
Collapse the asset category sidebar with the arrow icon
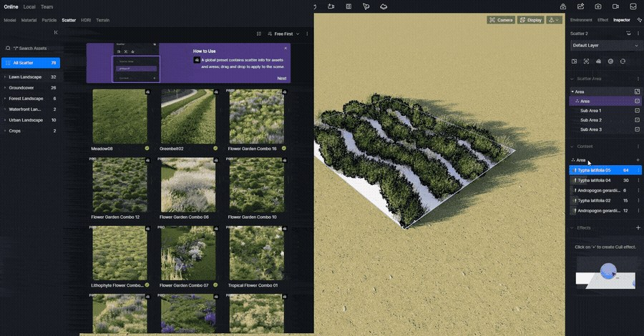[56, 32]
